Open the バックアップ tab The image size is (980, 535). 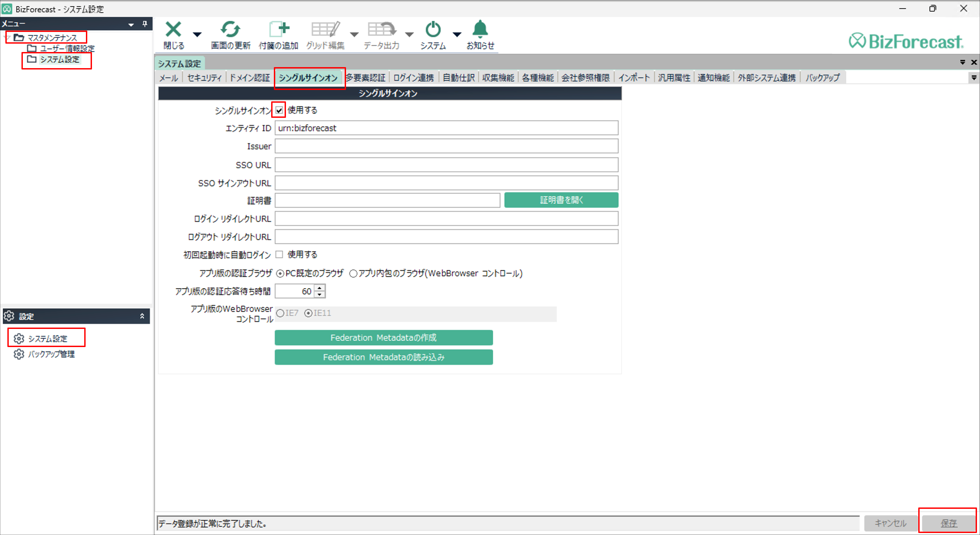[x=823, y=78]
